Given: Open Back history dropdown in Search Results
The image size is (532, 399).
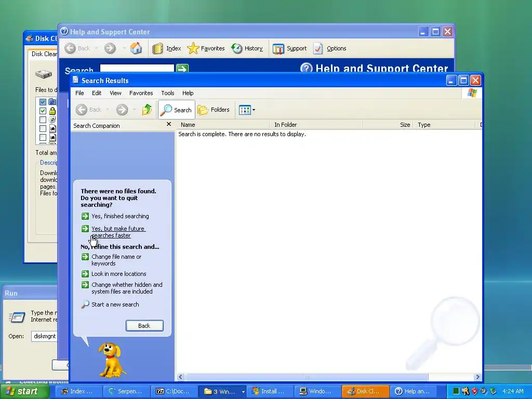Looking at the screenshot, I should pyautogui.click(x=108, y=110).
